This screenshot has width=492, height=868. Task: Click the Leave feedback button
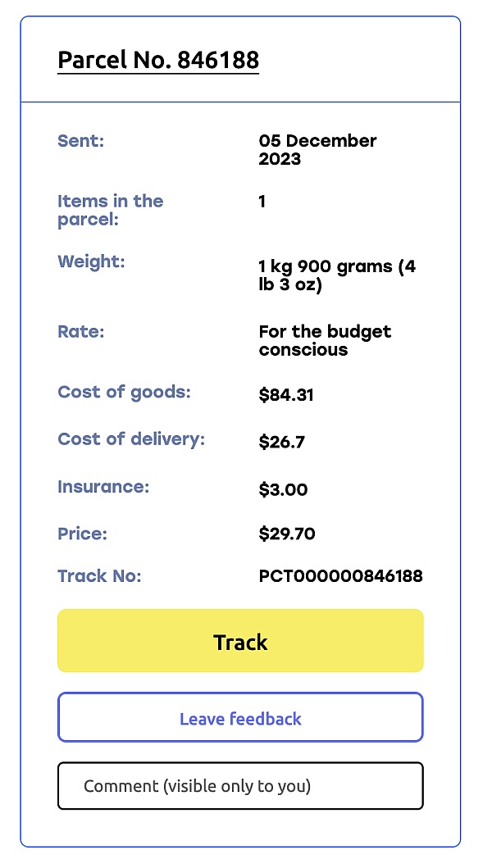240,719
